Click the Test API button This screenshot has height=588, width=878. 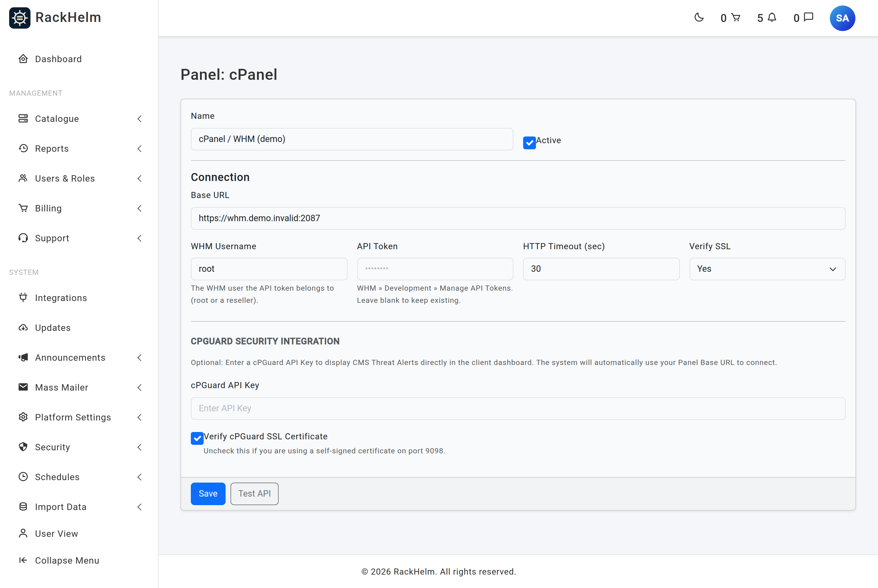[x=254, y=494]
